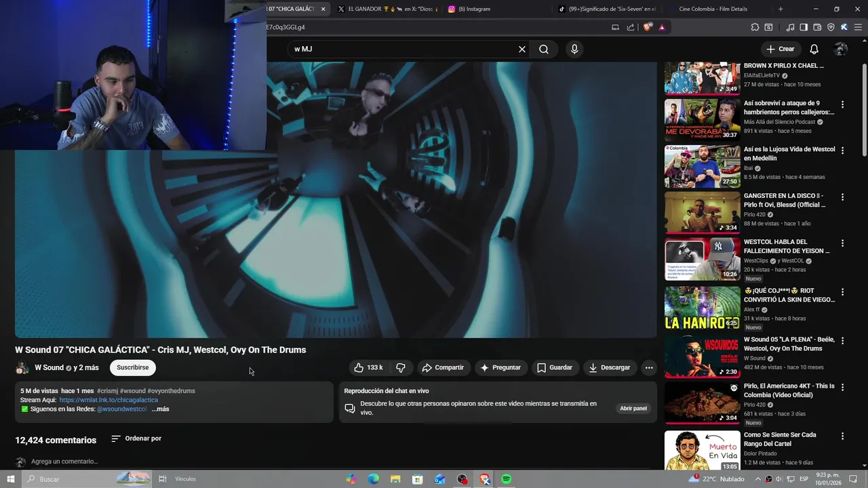The image size is (868, 488).
Task: Open options for 'Como Se Siente Ser Cada' video
Action: pos(842,436)
